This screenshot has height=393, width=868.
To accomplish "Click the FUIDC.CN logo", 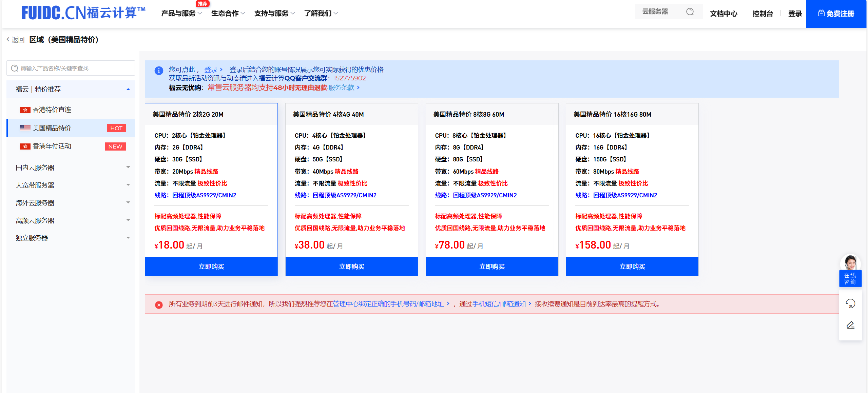I will pos(83,13).
